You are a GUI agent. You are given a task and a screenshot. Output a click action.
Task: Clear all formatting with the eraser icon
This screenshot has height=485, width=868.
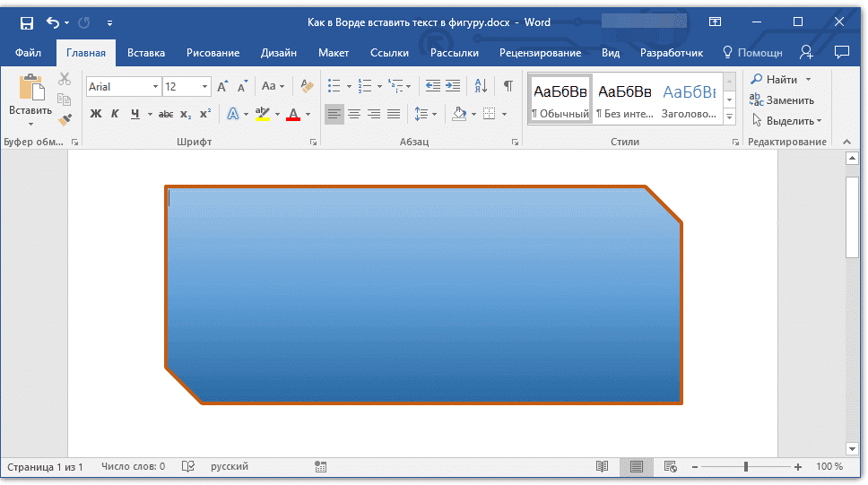coord(308,87)
